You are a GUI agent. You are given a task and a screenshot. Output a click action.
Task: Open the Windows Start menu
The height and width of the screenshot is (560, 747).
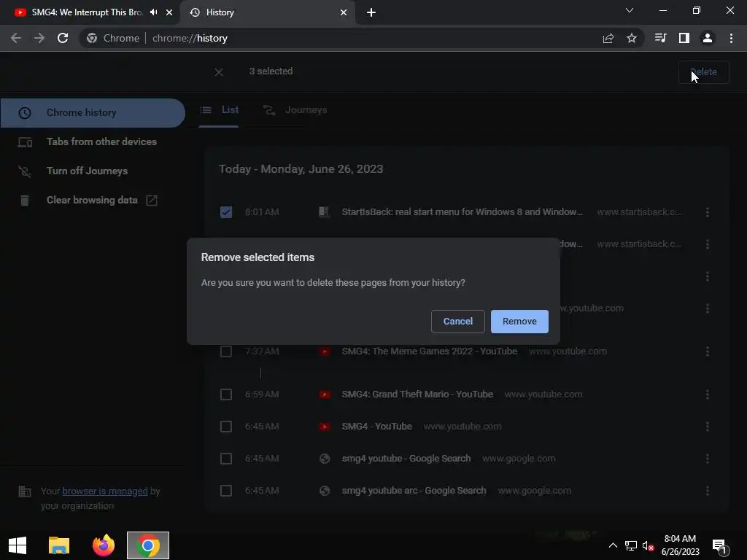[18, 545]
